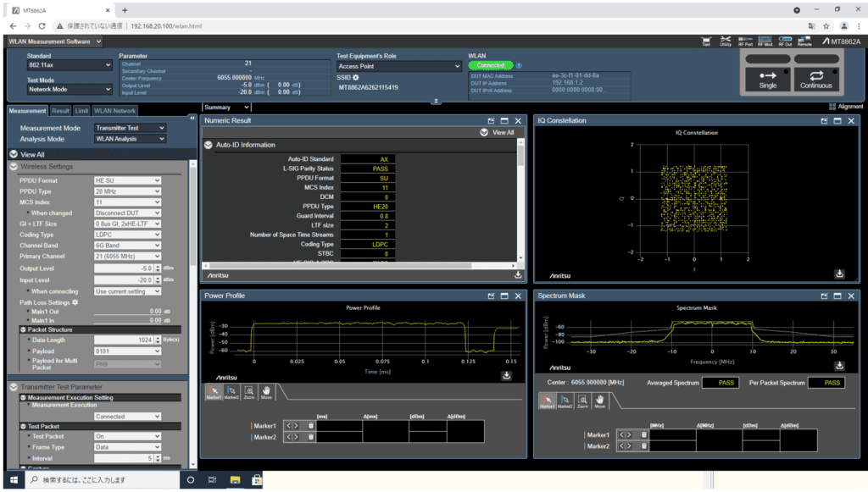
Task: Open Test Equipment's Role dropdown
Action: [x=398, y=66]
